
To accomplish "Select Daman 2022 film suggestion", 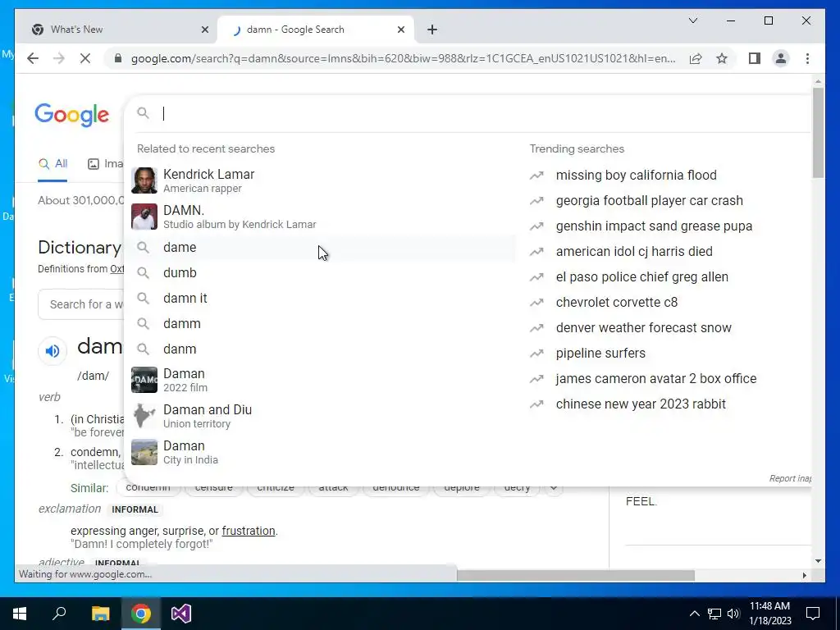I will 322,380.
